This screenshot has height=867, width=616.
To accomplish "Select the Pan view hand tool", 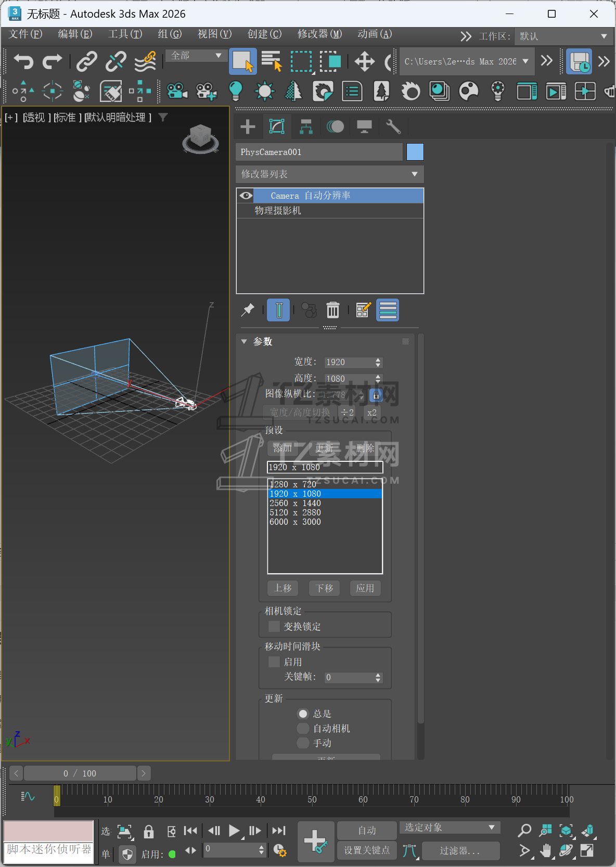I will tap(545, 851).
